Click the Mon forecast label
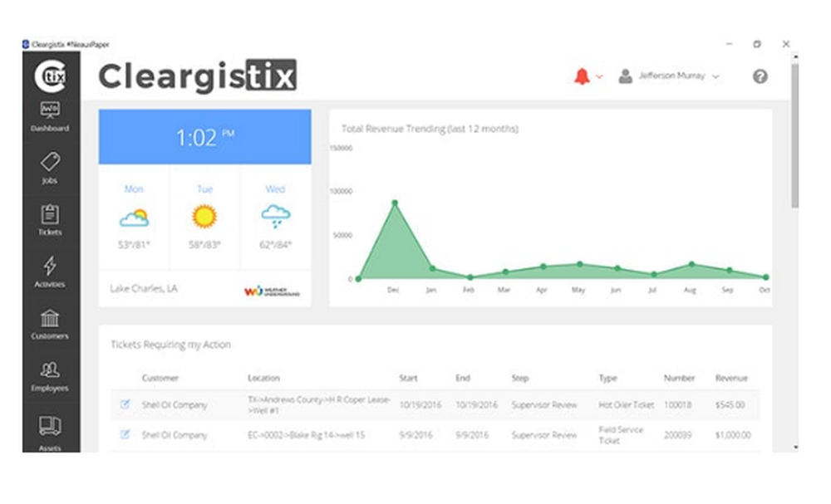Screen dimensions: 831x504 [x=134, y=189]
